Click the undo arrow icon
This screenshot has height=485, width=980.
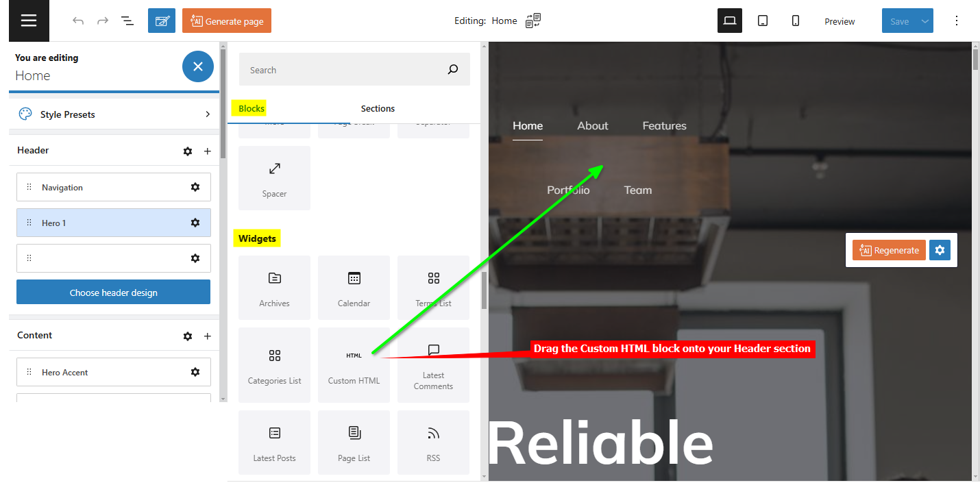(78, 21)
